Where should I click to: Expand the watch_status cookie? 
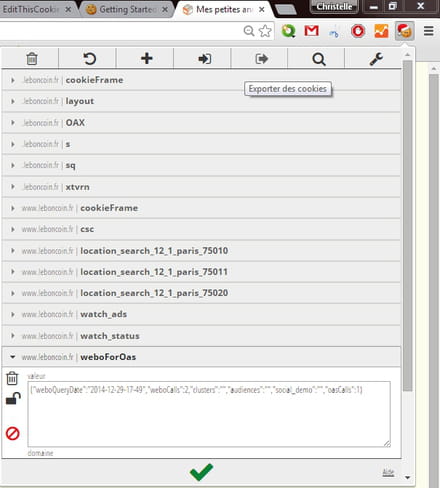(201, 336)
